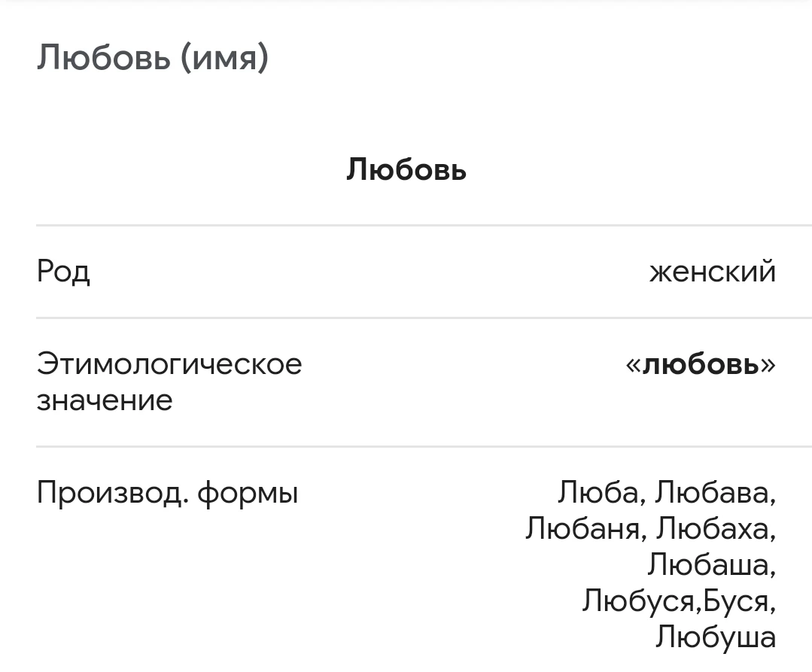Image resolution: width=812 pixels, height=672 pixels.
Task: Click the женский gender value
Action: pos(712,272)
